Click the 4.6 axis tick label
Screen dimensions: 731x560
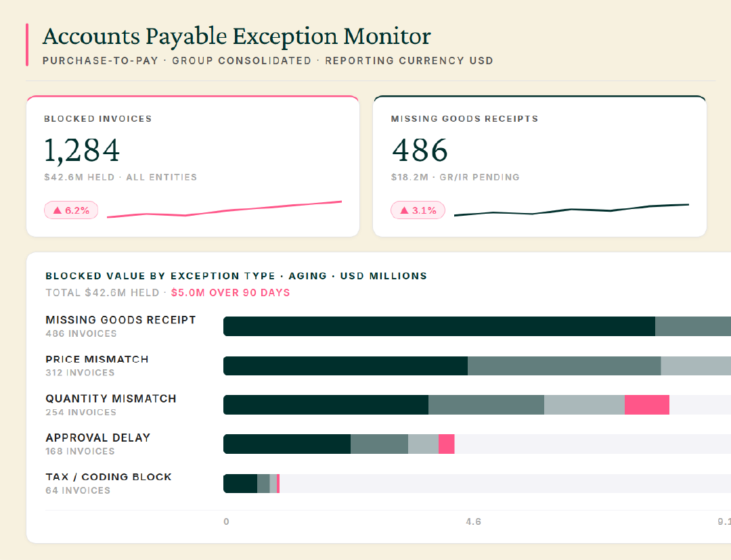coord(473,522)
